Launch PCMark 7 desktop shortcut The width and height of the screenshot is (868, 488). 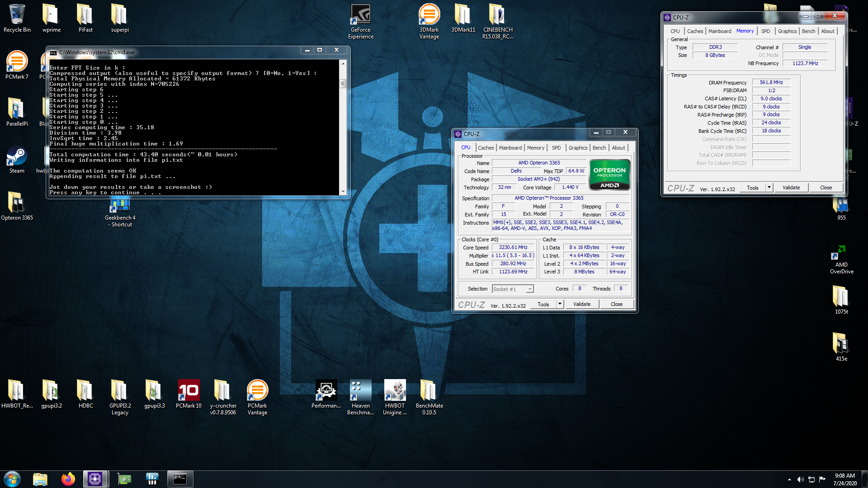pos(17,65)
